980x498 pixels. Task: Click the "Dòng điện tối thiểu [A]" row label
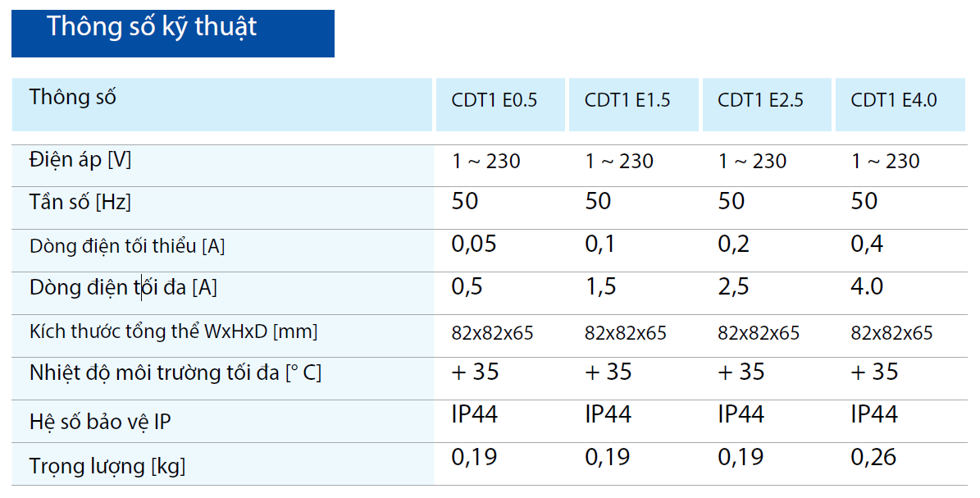coord(127,245)
